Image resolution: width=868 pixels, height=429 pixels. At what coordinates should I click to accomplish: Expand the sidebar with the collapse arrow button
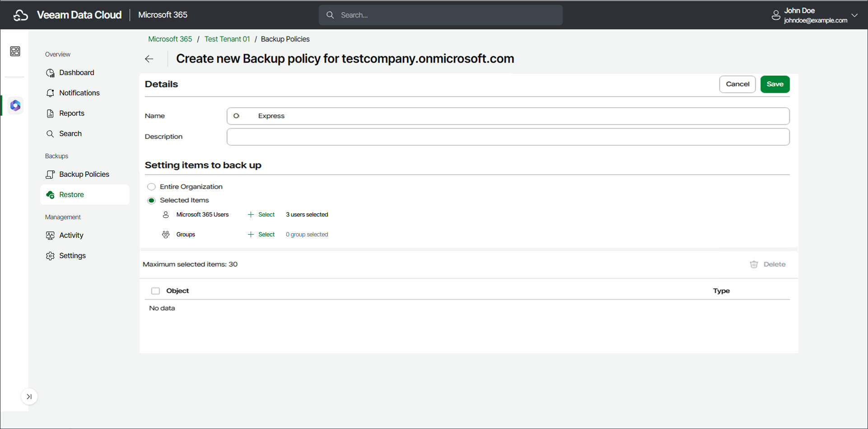click(x=29, y=397)
